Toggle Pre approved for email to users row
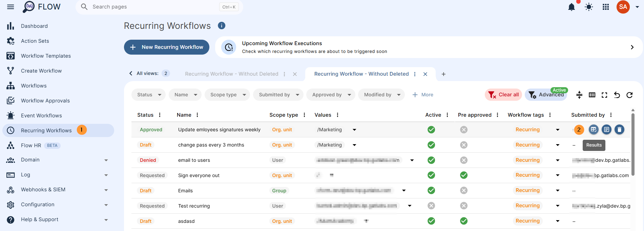The height and width of the screenshot is (231, 644). pos(464,160)
